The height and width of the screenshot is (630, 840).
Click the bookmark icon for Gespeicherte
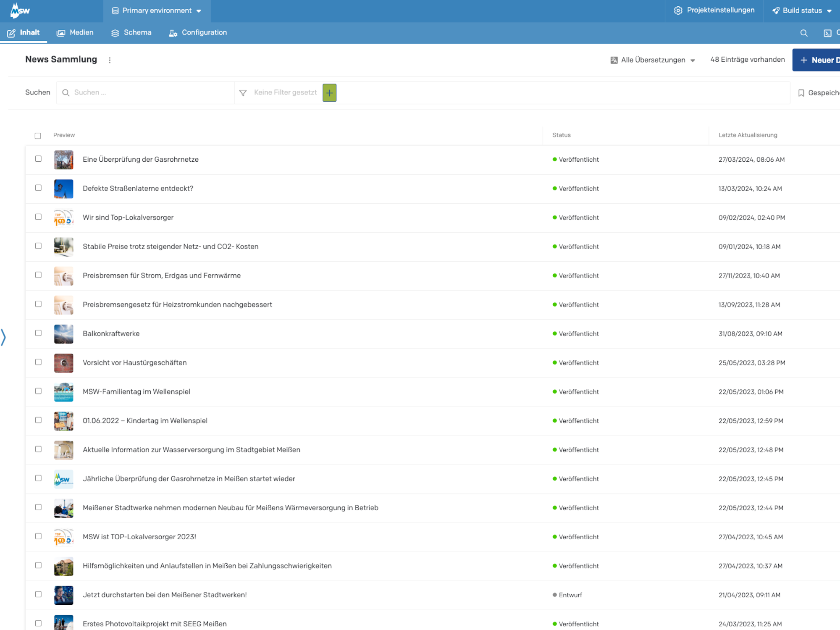coord(801,93)
